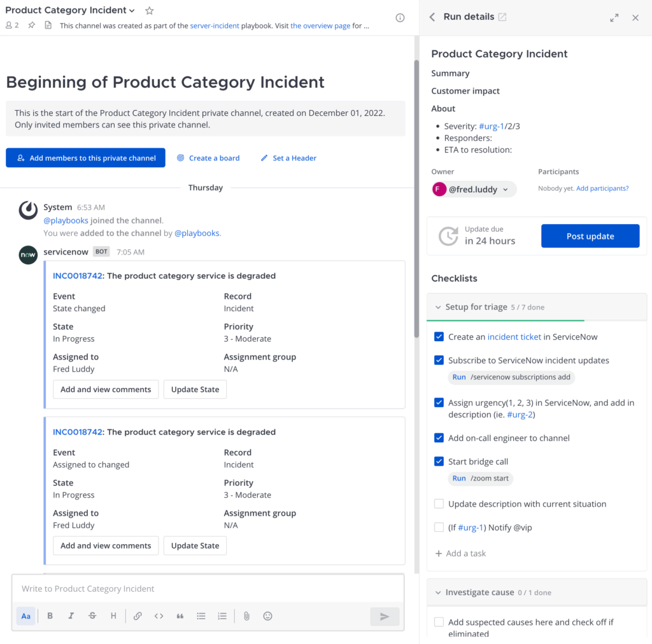Attach a file with paperclip
The height and width of the screenshot is (644, 652).
tap(246, 616)
